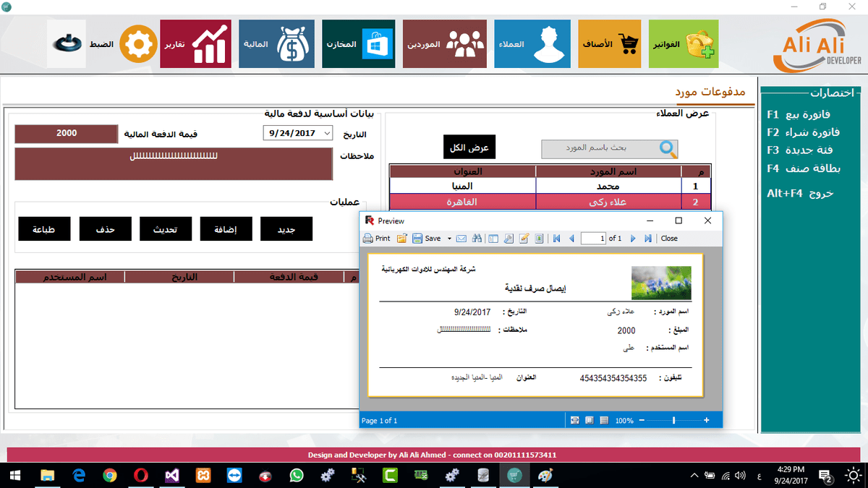Click the فئة جديدة F3 shortcut
This screenshot has height=488, width=868.
[x=799, y=150]
